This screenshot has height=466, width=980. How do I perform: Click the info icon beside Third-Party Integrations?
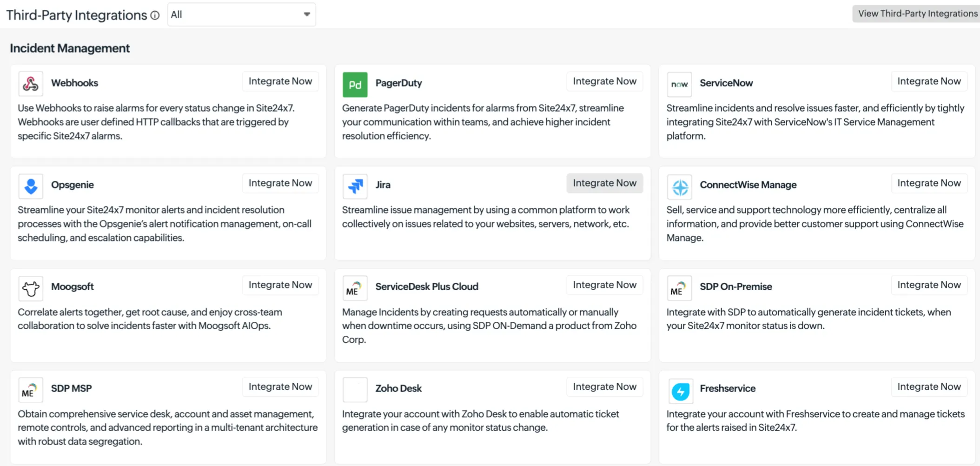(155, 15)
